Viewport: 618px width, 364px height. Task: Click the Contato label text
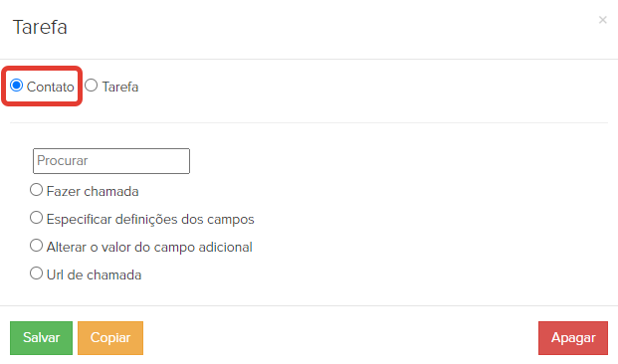point(50,87)
